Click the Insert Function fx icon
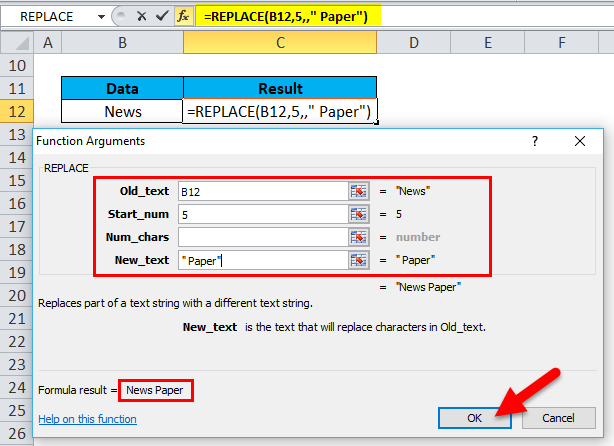The width and height of the screenshot is (614, 446). point(183,16)
